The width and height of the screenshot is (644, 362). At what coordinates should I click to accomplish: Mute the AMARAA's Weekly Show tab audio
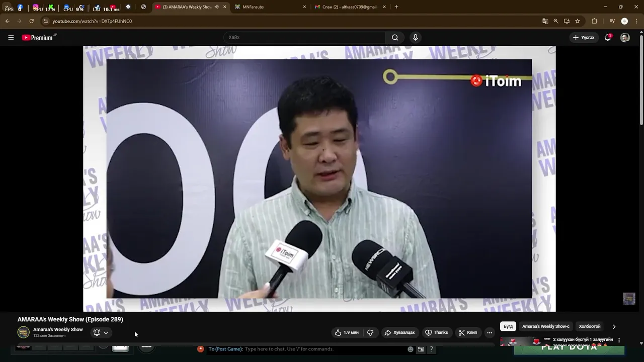(217, 7)
